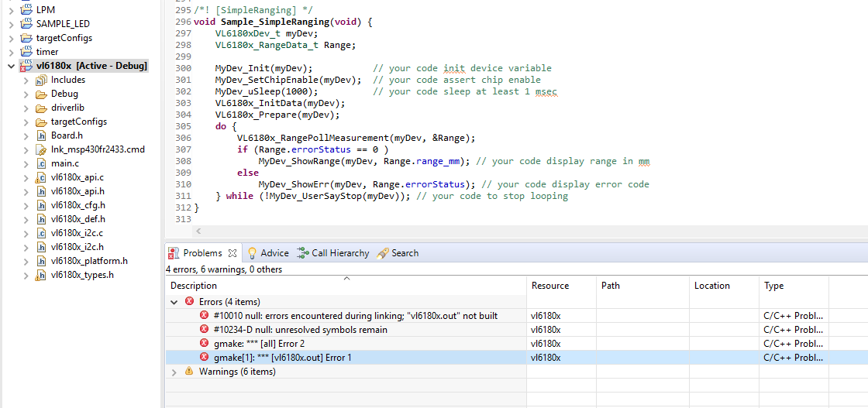
Task: Select lnk_msp430fr2433.cmd in the project tree
Action: 98,150
